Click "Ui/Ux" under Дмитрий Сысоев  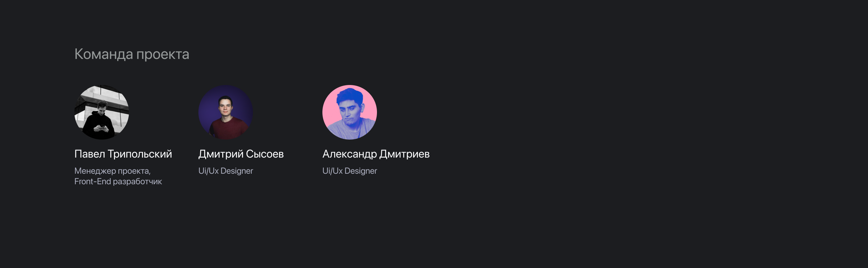click(209, 171)
